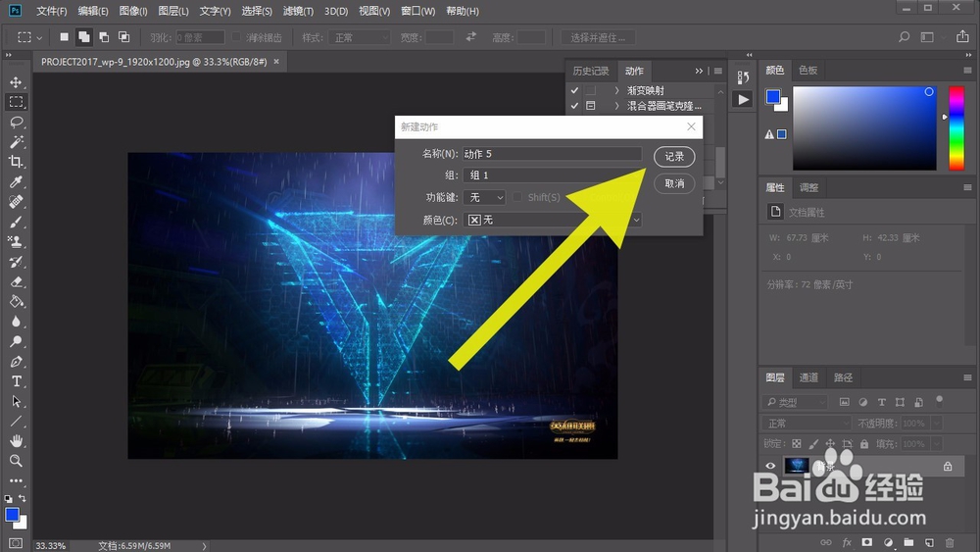Toggle checkmark for 渐变映射 action

[x=574, y=90]
